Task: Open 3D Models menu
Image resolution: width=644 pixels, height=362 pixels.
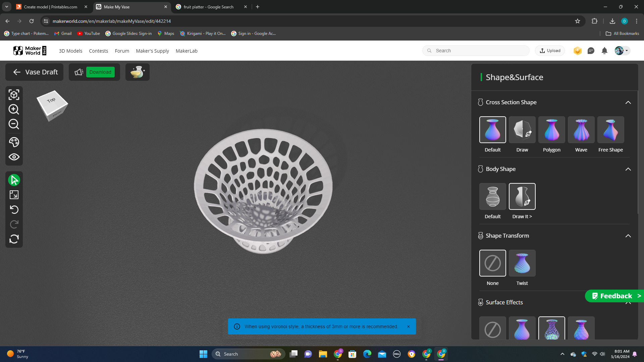Action: (x=70, y=51)
